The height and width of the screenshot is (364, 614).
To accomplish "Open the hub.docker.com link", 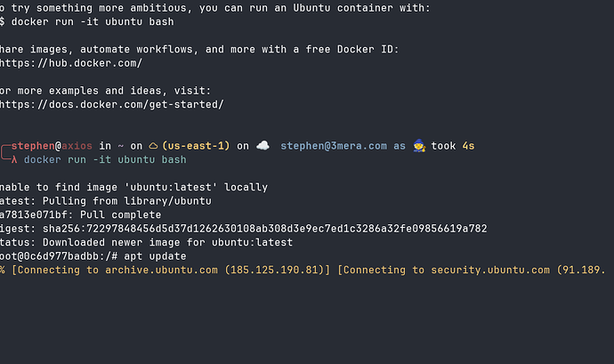I will [71, 63].
